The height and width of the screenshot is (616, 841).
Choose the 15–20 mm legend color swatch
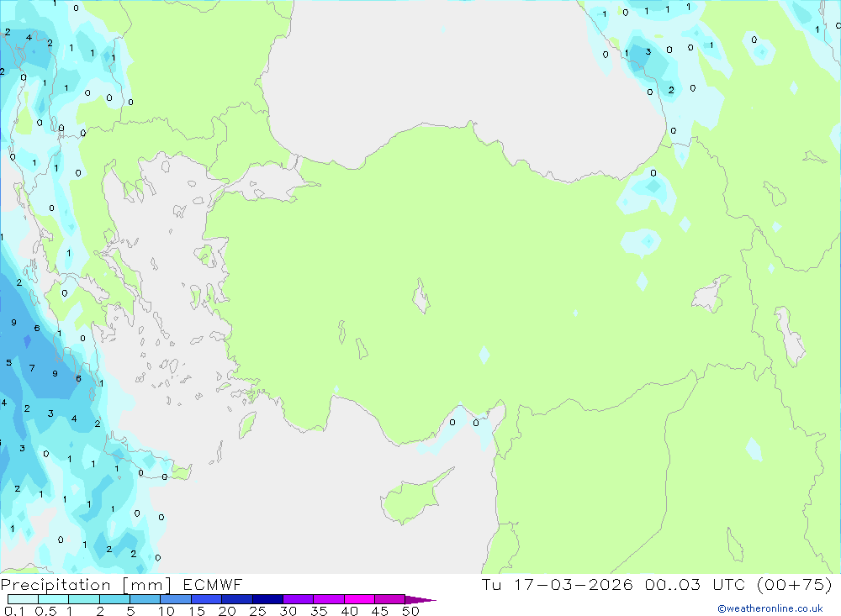pos(206,599)
